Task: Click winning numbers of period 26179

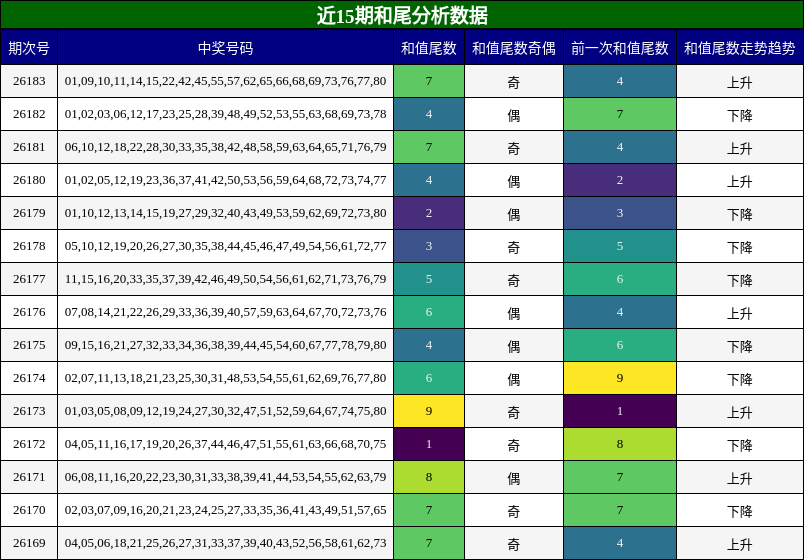Action: point(226,213)
